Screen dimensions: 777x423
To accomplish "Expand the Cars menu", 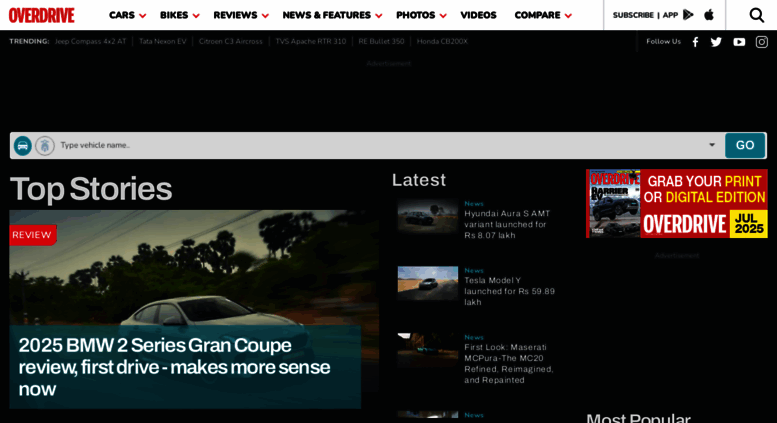I will pyautogui.click(x=127, y=15).
